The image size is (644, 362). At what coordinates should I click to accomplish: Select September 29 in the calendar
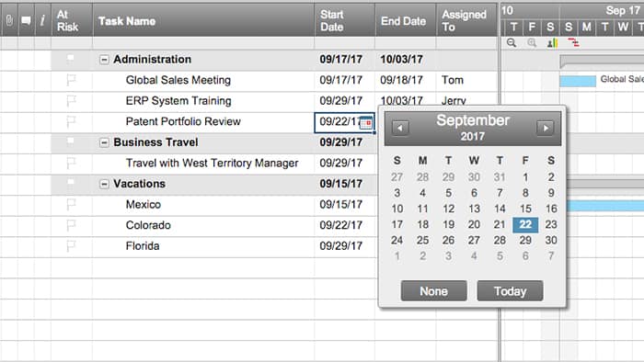[525, 240]
